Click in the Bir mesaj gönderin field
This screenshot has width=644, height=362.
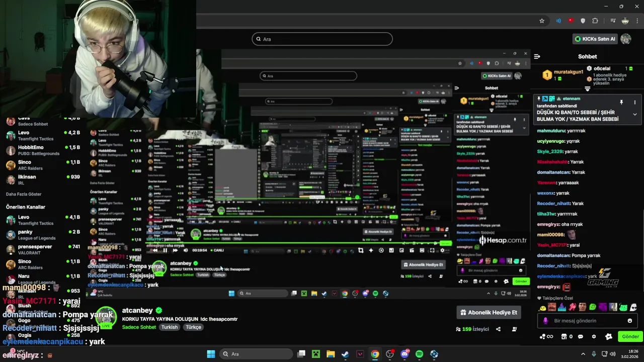(x=588, y=321)
